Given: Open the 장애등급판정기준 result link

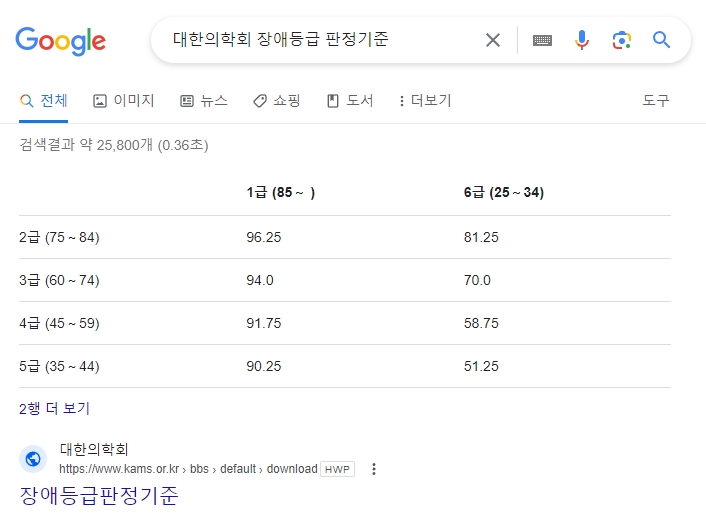Looking at the screenshot, I should (99, 496).
